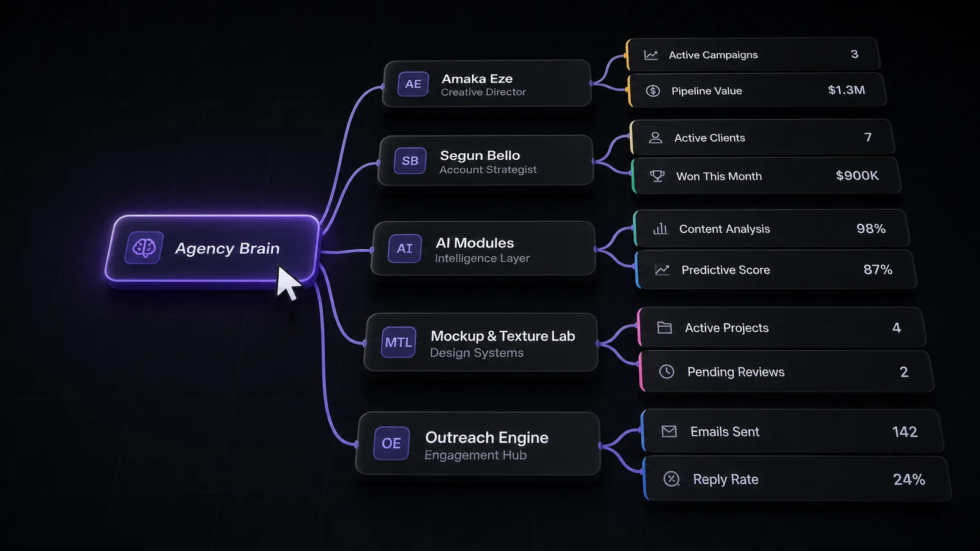This screenshot has height=551, width=980.
Task: Select the Won This Month label
Action: tap(719, 176)
